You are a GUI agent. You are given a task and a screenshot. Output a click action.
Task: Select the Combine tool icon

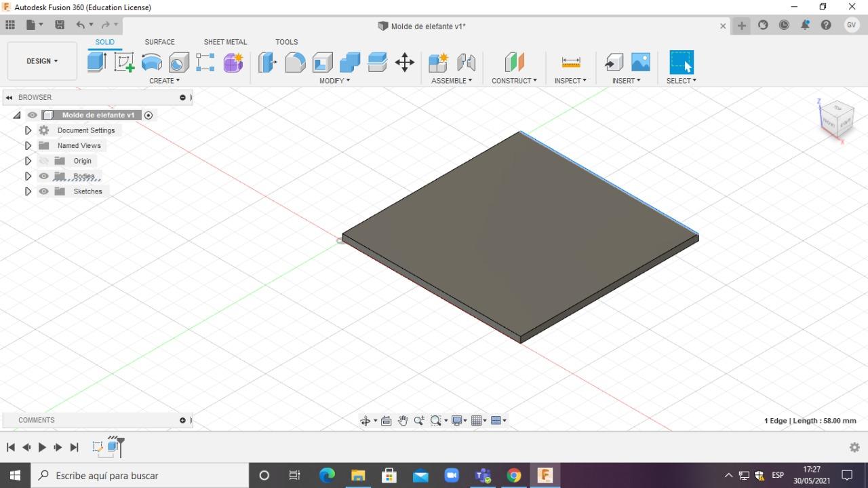click(x=349, y=62)
